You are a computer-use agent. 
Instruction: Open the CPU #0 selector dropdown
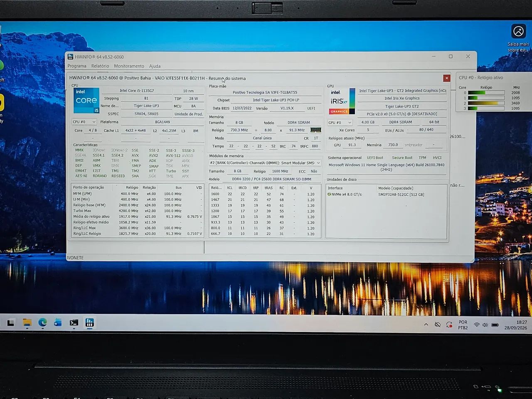tap(84, 122)
